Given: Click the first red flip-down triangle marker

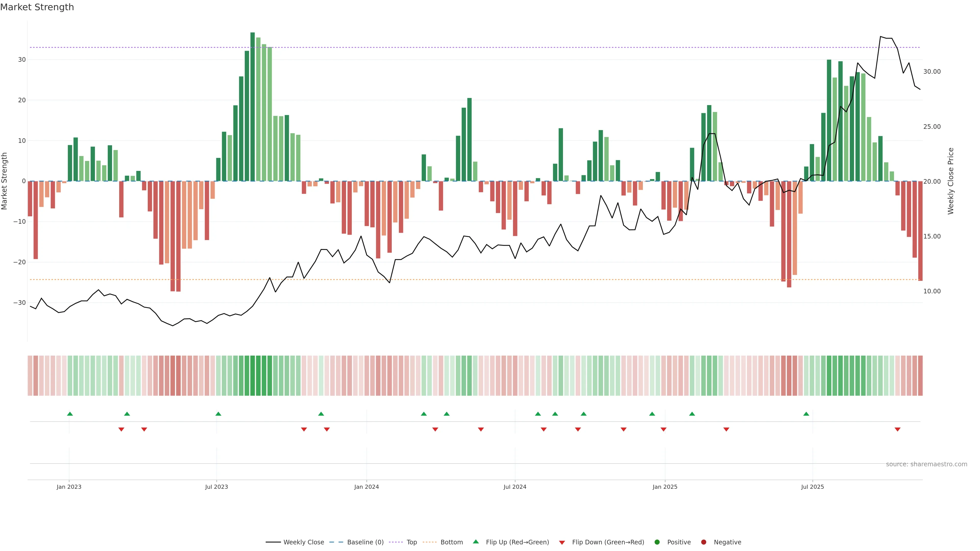Looking at the screenshot, I should pyautogui.click(x=121, y=429).
